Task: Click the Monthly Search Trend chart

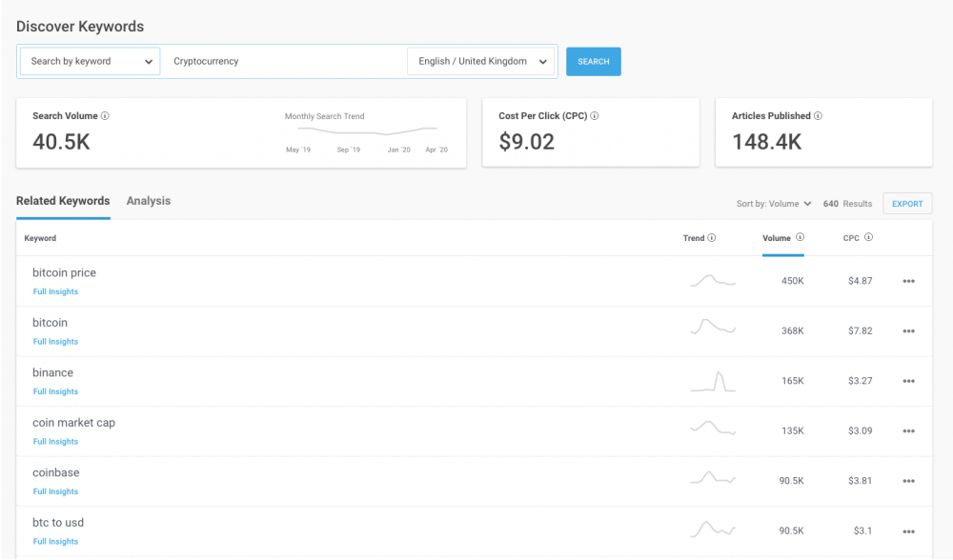Action: pos(366,131)
